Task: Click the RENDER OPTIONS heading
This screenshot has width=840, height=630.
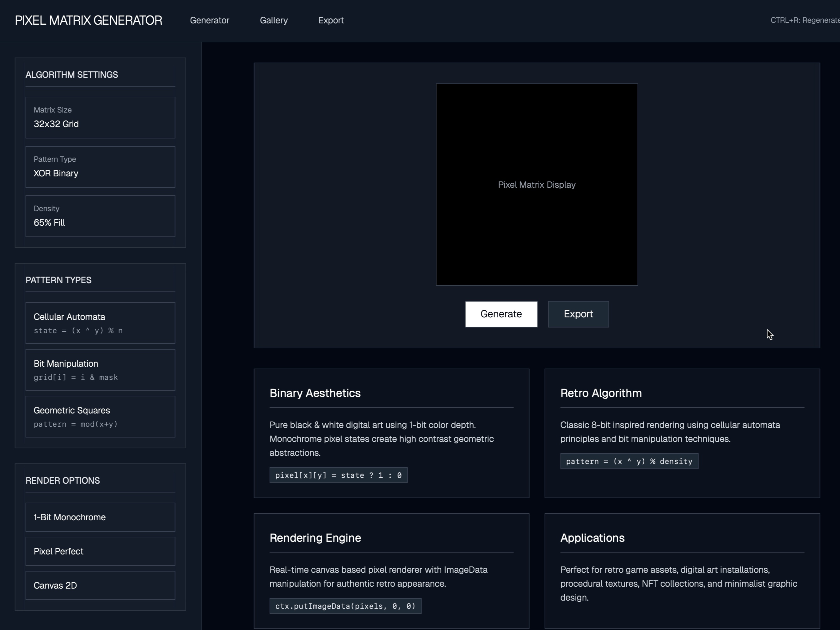Action: point(63,481)
